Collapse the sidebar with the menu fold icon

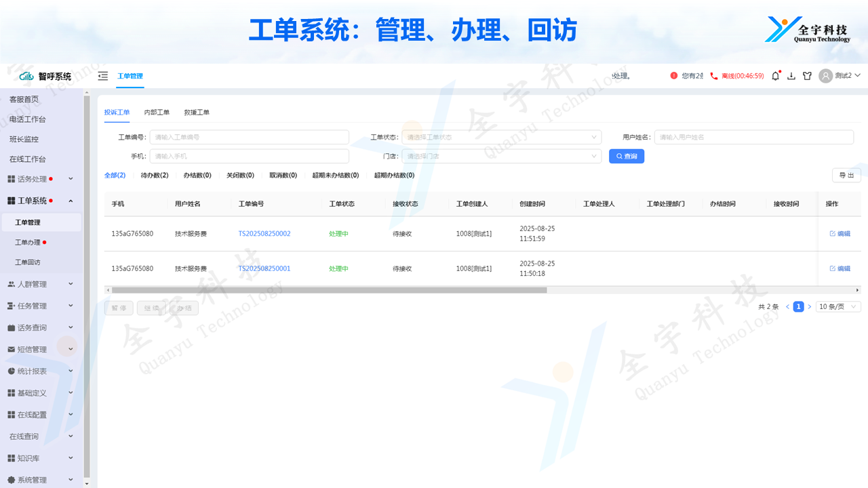point(103,76)
